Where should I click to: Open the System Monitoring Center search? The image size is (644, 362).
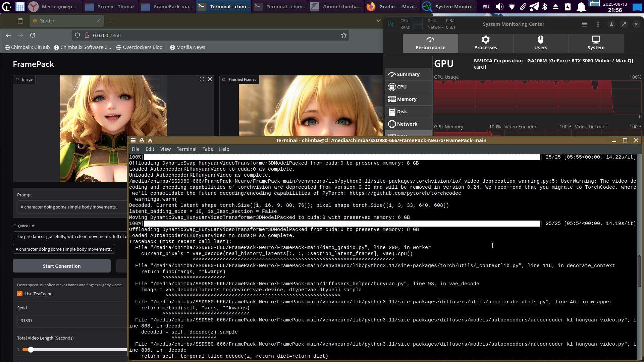[x=391, y=24]
